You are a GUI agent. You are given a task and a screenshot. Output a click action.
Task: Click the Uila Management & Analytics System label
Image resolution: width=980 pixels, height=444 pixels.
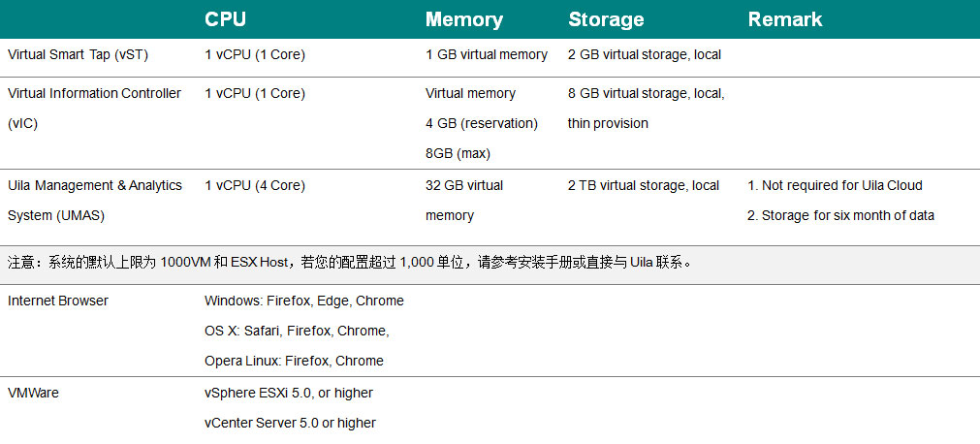tap(95, 200)
